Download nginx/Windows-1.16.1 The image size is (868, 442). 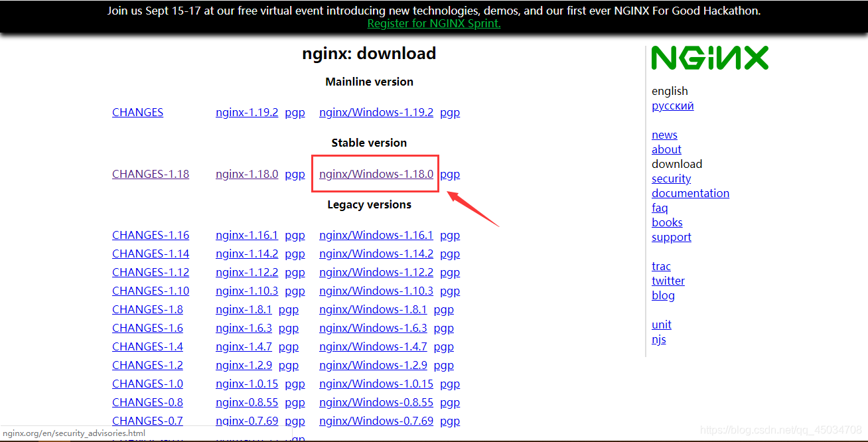point(376,235)
